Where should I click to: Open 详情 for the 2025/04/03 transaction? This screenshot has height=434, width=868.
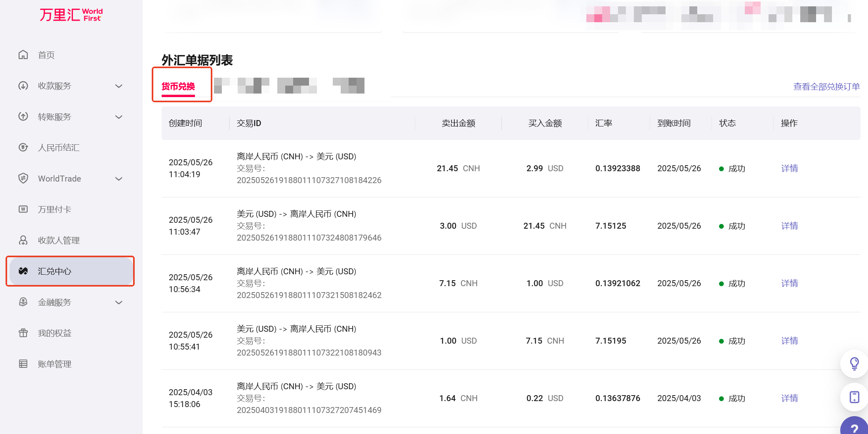tap(789, 398)
